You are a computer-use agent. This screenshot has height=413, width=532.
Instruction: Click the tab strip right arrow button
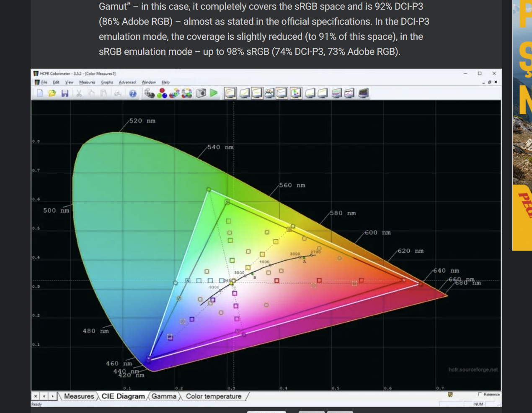tap(53, 396)
